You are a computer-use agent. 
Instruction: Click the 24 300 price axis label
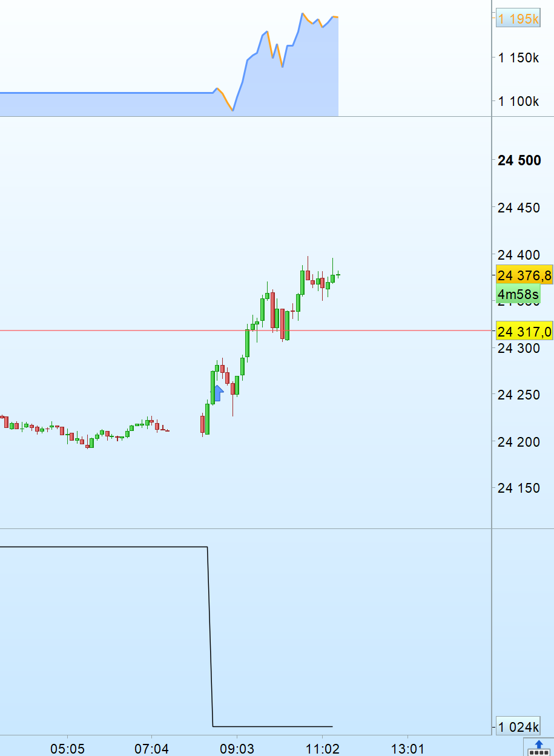(519, 348)
